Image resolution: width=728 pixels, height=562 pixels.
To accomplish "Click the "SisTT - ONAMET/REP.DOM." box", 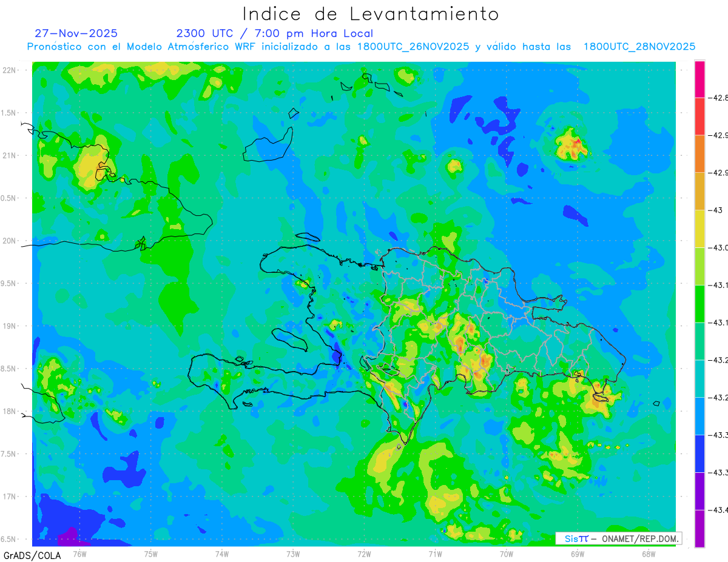I will point(619,538).
